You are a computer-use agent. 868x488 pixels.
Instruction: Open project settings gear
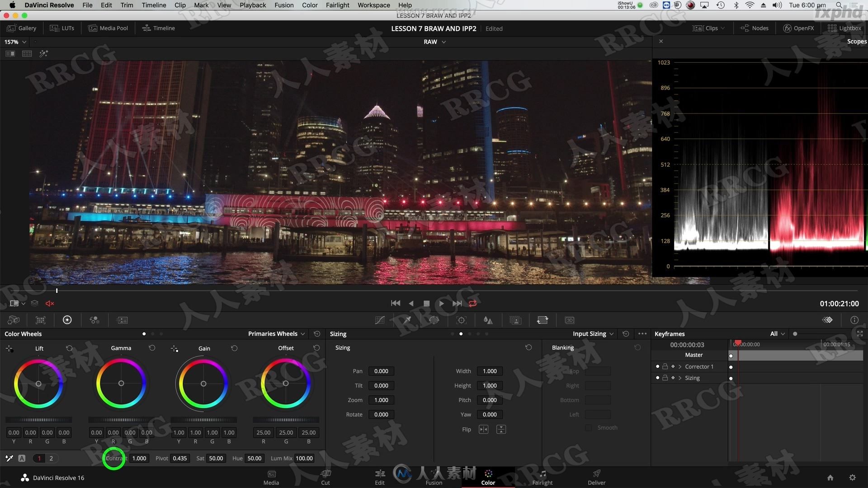[x=852, y=478]
